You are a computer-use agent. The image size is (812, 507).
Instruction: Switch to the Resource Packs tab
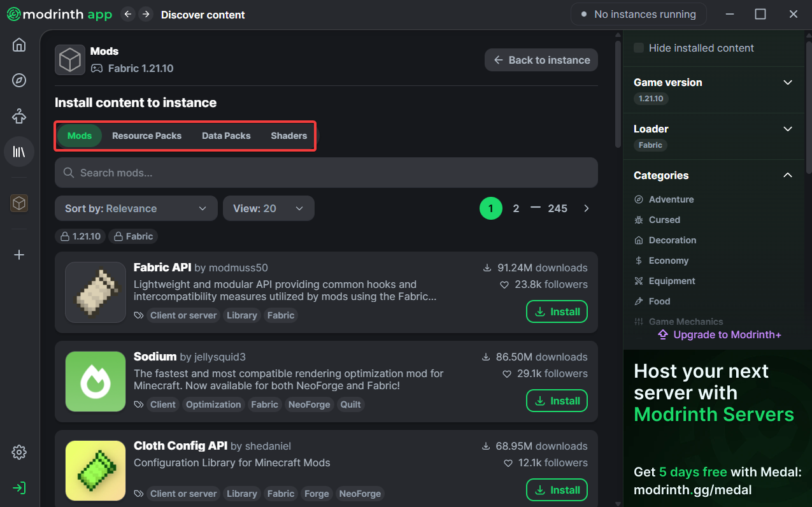pos(146,136)
